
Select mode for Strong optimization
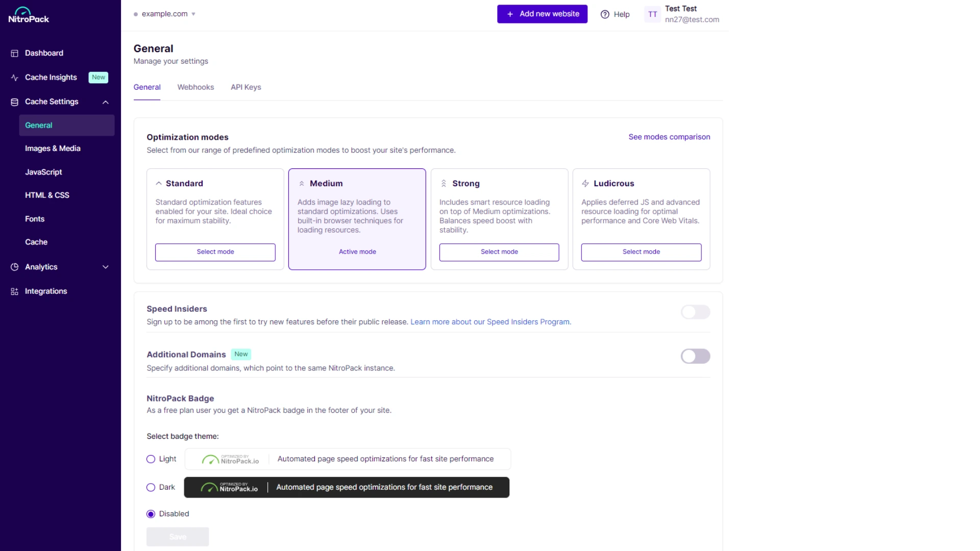[499, 252]
